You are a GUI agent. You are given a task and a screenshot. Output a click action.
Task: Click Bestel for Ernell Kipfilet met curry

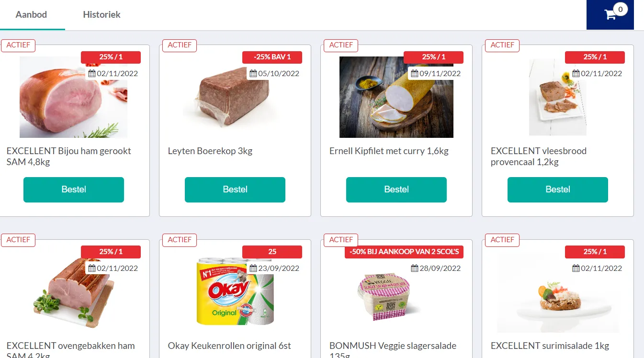point(396,190)
